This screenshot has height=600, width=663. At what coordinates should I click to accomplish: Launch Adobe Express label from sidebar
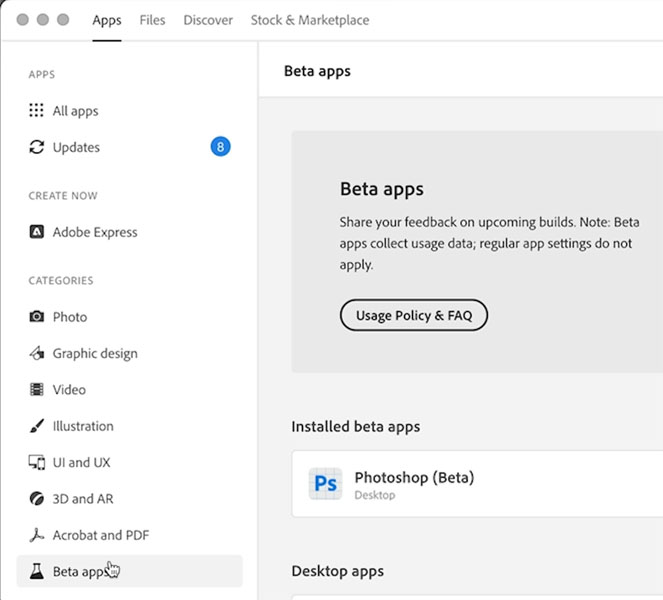tap(95, 232)
